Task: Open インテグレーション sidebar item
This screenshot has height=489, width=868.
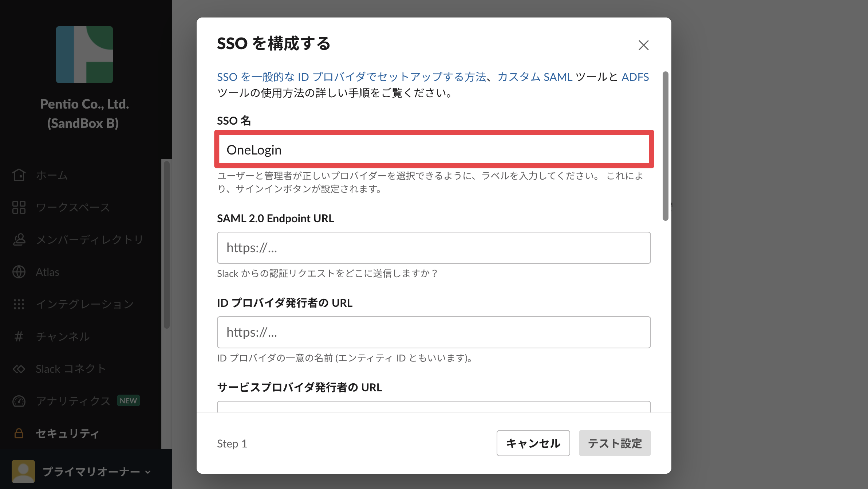Action: click(x=85, y=304)
